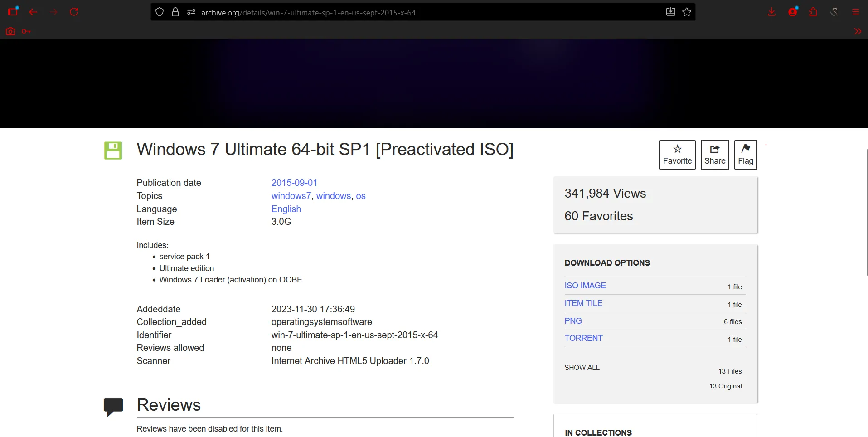Click the green floppy disk software icon

pyautogui.click(x=113, y=151)
